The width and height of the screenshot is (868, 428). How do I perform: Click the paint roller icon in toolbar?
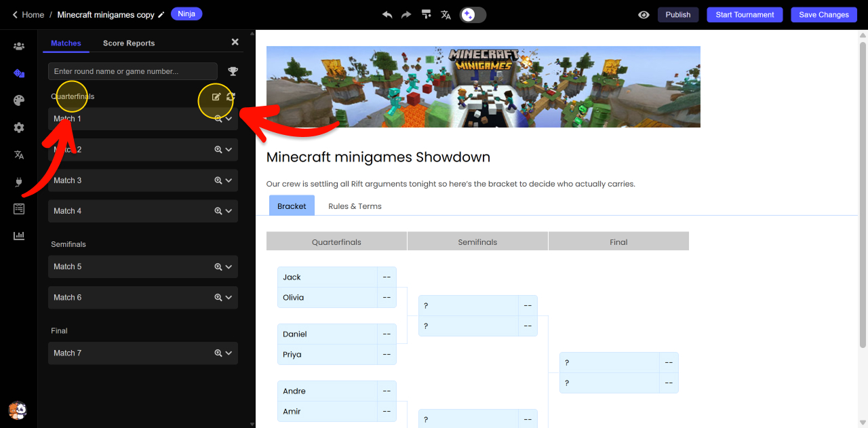click(x=426, y=14)
